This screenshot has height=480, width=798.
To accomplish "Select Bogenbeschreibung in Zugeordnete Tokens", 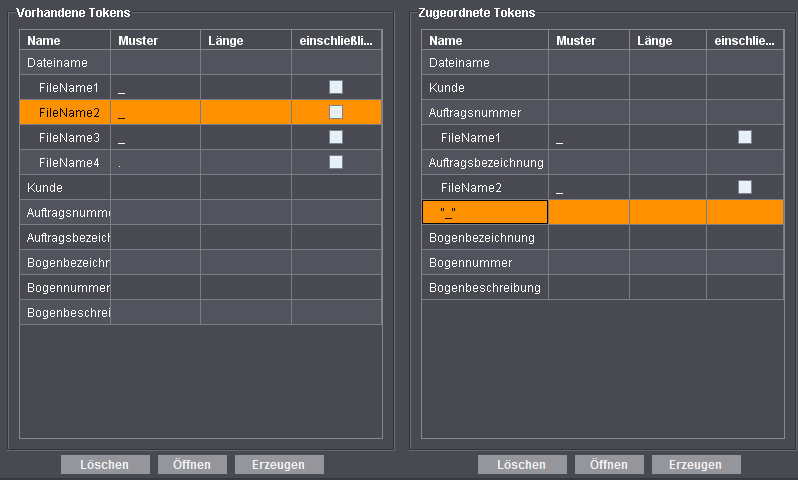I will pos(485,287).
